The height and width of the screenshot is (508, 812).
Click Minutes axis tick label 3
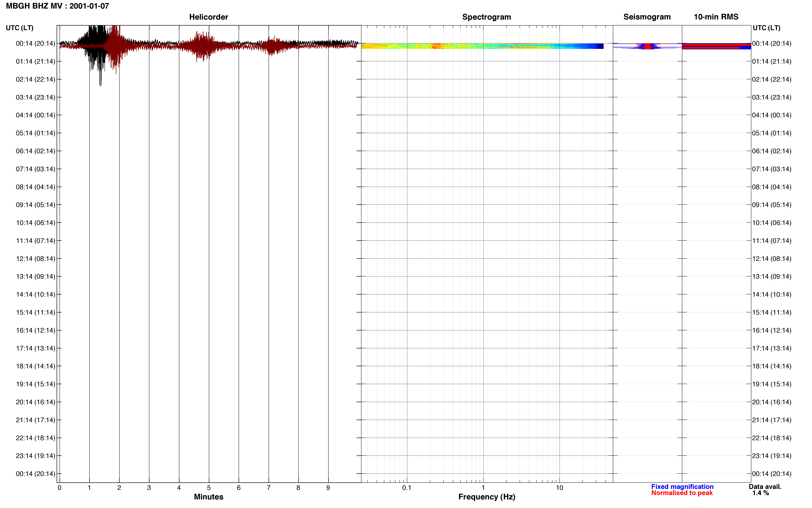click(x=149, y=488)
